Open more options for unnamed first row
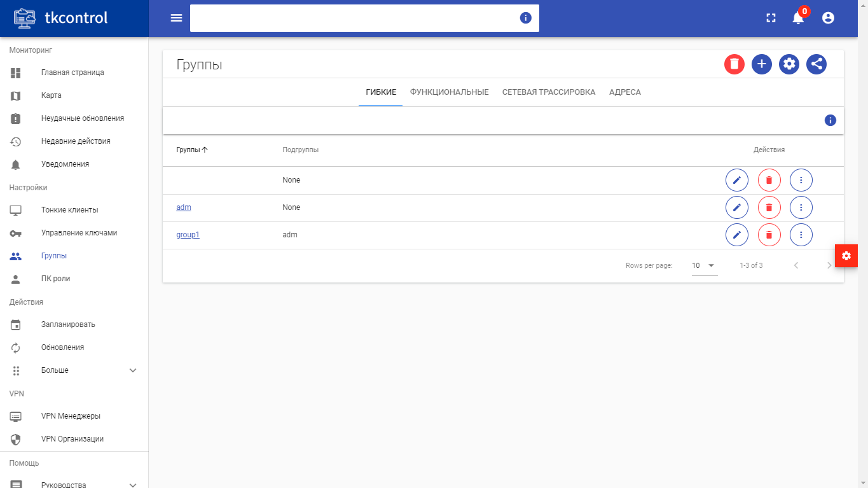 click(x=801, y=180)
